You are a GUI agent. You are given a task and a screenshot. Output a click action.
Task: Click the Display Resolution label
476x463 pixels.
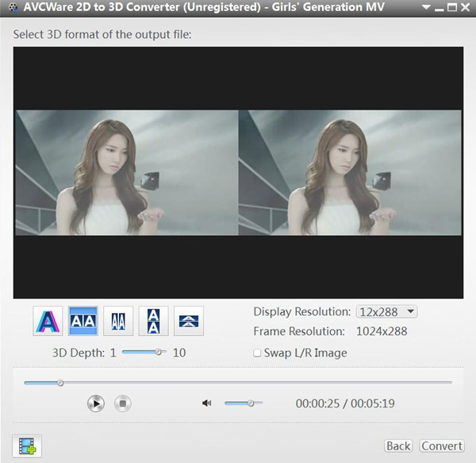[302, 311]
